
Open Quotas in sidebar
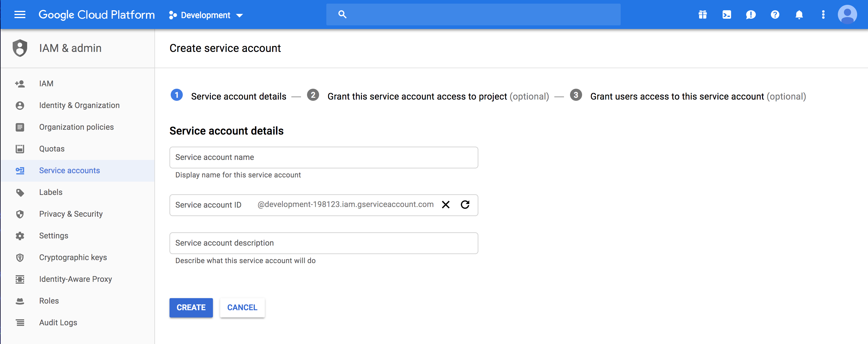click(x=52, y=149)
